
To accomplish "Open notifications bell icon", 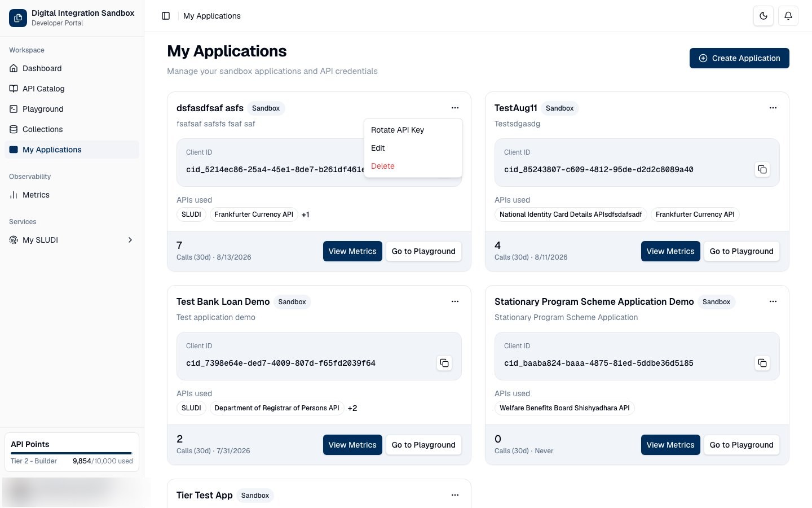I will 788,16.
